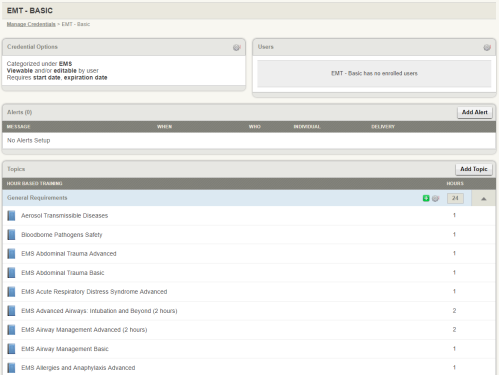Open EMS Airway Management Advanced (2 hours)
This screenshot has width=499, height=375.
pyautogui.click(x=84, y=330)
